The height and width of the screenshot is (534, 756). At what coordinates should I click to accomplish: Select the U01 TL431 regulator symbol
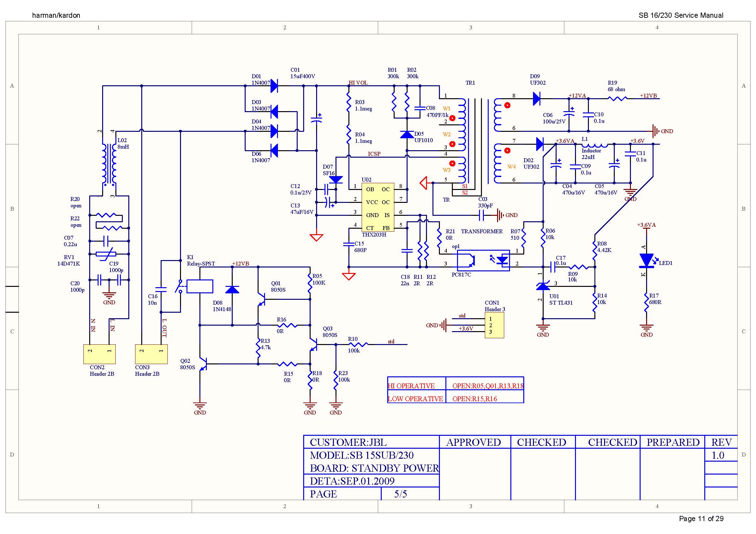[x=543, y=286]
